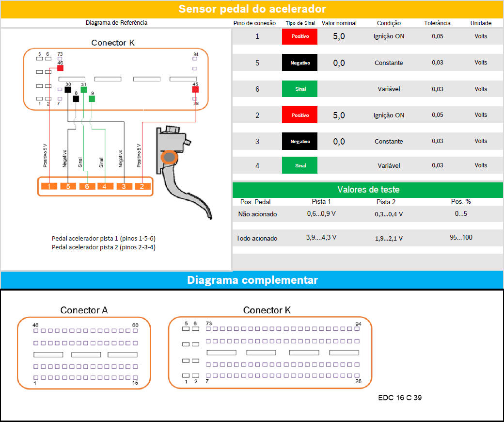Click orange pedal terminal 1
504x422 pixels.
point(49,186)
